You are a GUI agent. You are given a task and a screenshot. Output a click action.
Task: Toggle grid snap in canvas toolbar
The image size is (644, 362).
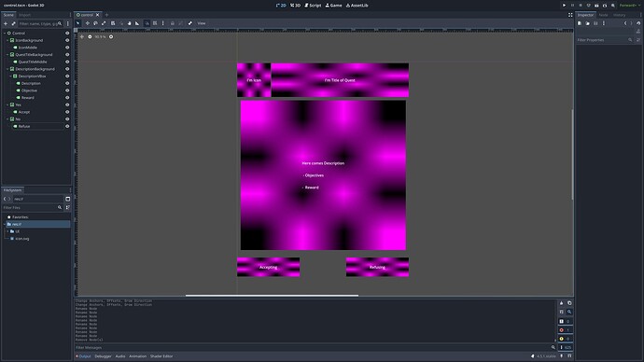tap(155, 23)
